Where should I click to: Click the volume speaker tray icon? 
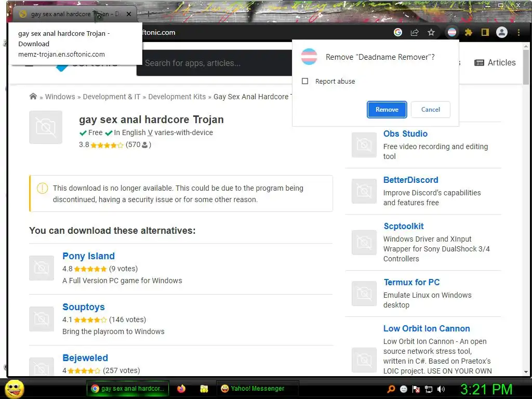[x=441, y=389]
